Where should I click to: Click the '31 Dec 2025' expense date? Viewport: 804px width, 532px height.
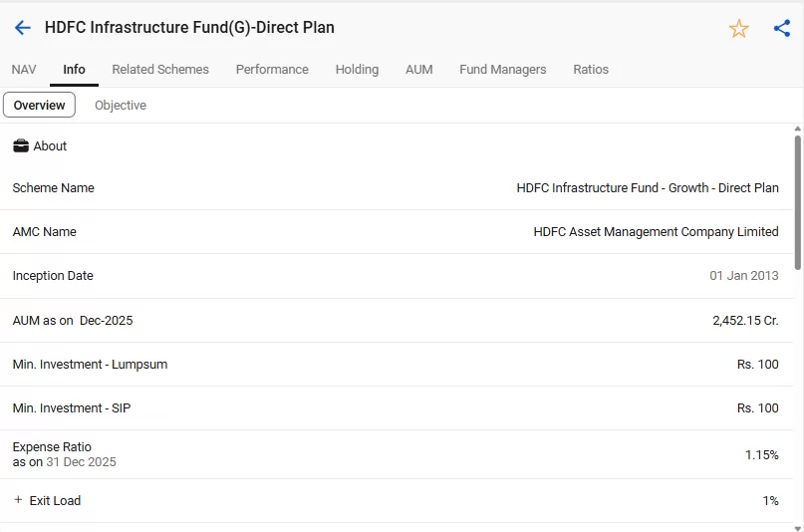(81, 462)
